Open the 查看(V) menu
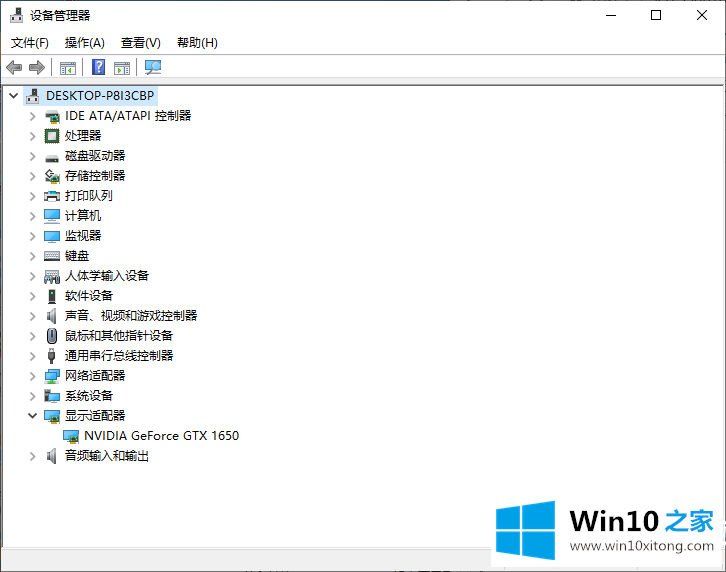The height and width of the screenshot is (572, 726). 141,43
